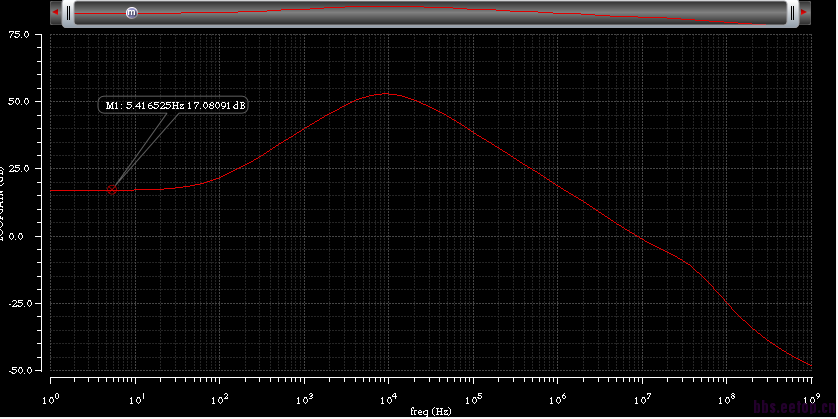Click the right red arrow of the zoom strip

[804, 12]
